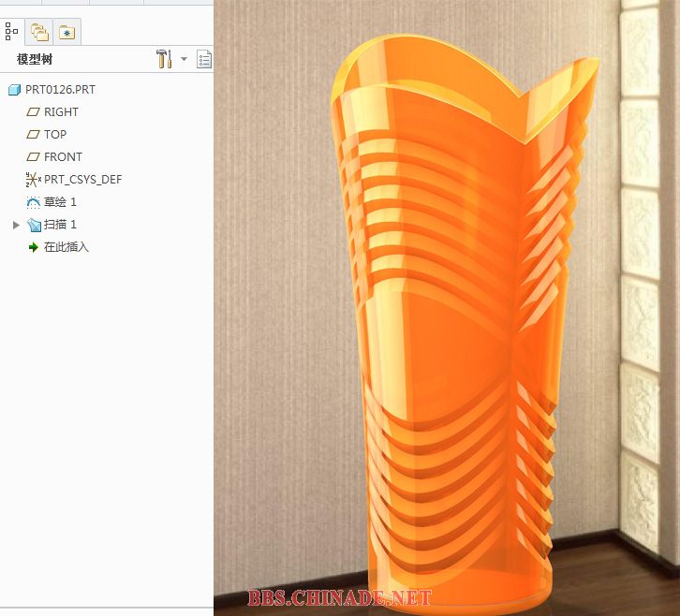Click the tree display options list icon
The height and width of the screenshot is (616, 680).
tap(204, 59)
